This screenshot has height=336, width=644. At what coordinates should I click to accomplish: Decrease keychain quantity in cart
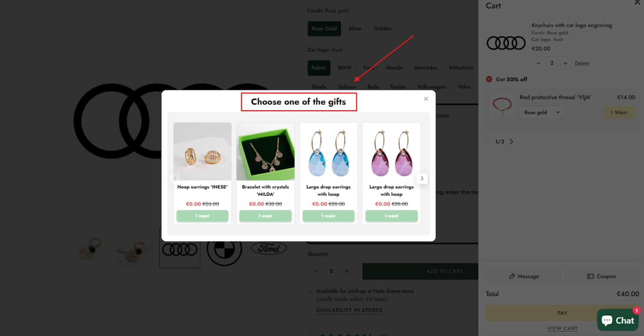[x=538, y=63]
